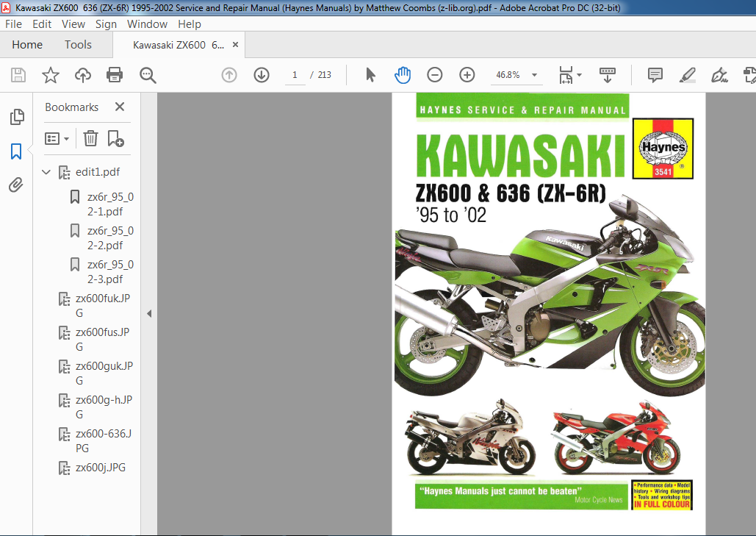Viewport: 756px width, 536px height.
Task: Upload file to cloud icon
Action: [82, 75]
